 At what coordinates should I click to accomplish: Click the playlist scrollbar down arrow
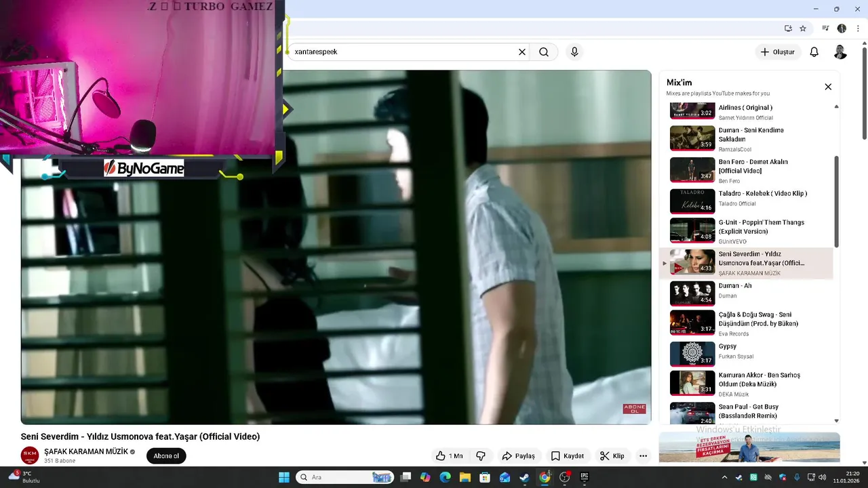tap(836, 421)
